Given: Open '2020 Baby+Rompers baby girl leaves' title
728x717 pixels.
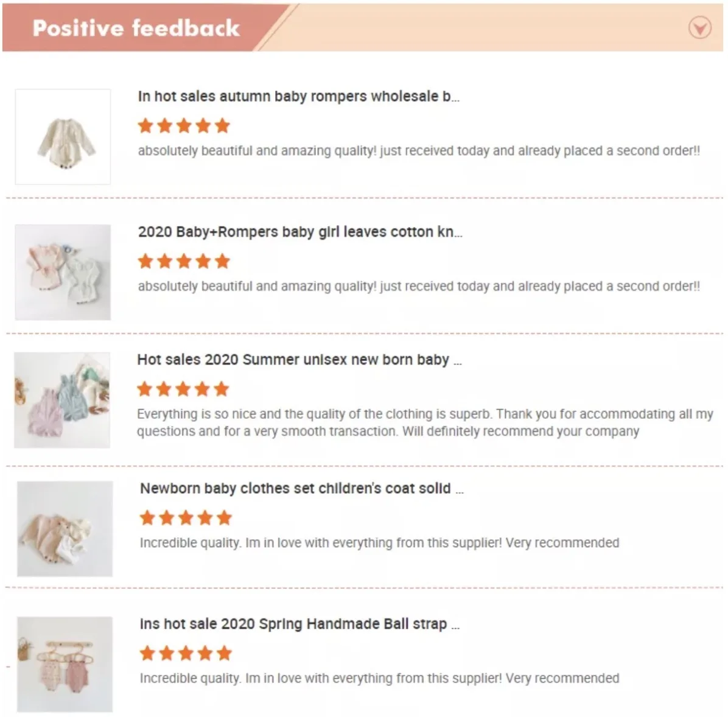Looking at the screenshot, I should [x=300, y=232].
